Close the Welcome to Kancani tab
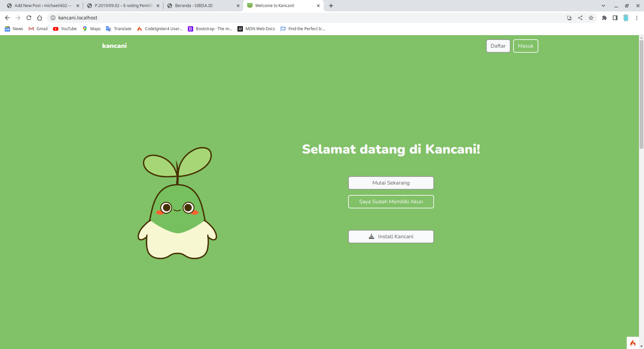Screen dimensions: 644x349 tap(318, 6)
